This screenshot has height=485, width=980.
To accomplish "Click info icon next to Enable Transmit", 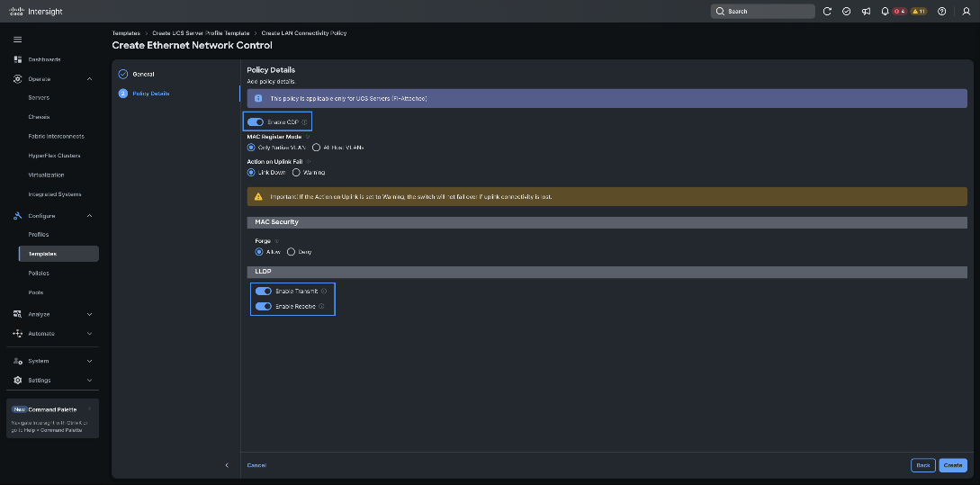I will tap(324, 292).
